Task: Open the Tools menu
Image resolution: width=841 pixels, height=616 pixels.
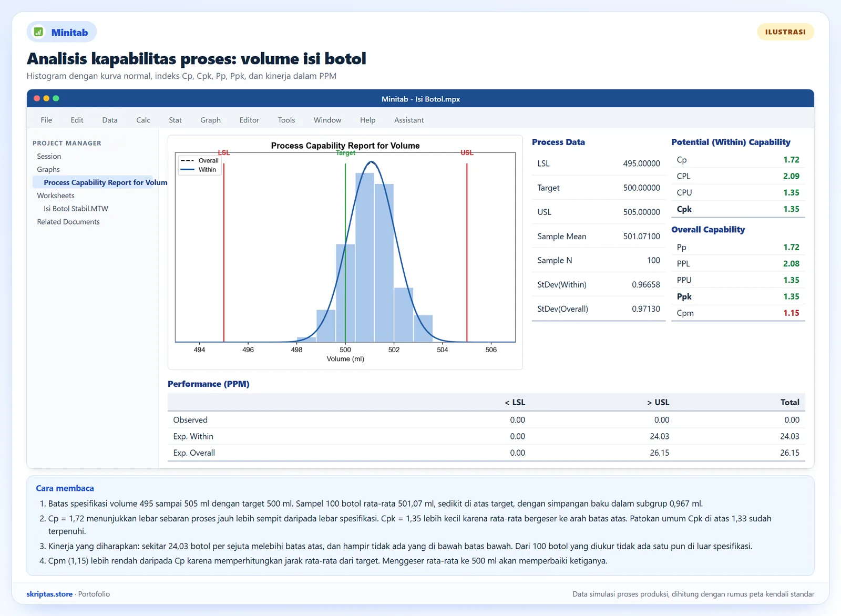Action: [286, 120]
